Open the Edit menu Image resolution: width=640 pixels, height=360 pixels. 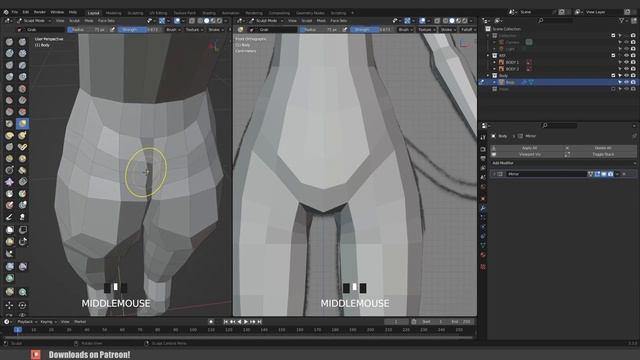tap(26, 12)
